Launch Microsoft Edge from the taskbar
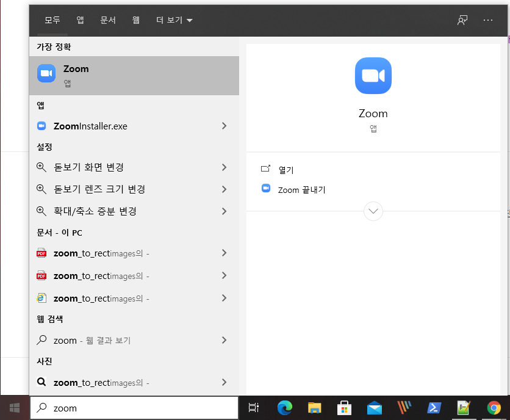This screenshot has width=510, height=420. pos(285,408)
